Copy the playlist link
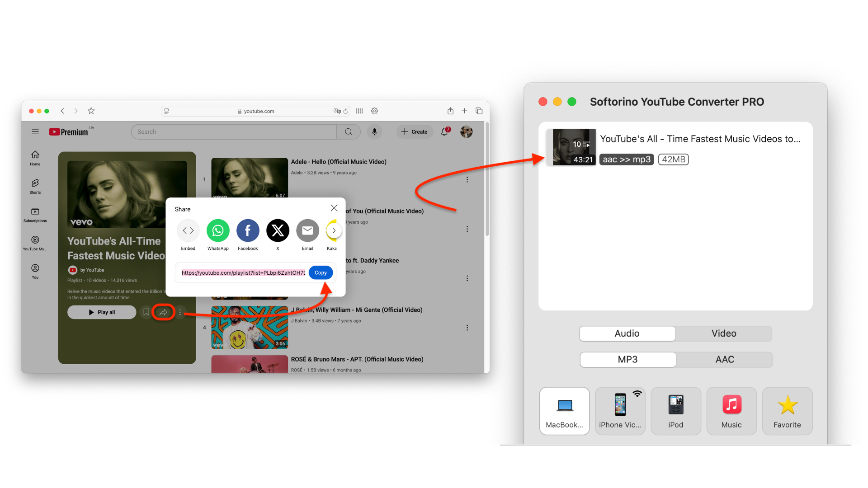The height and width of the screenshot is (488, 868). (x=321, y=272)
